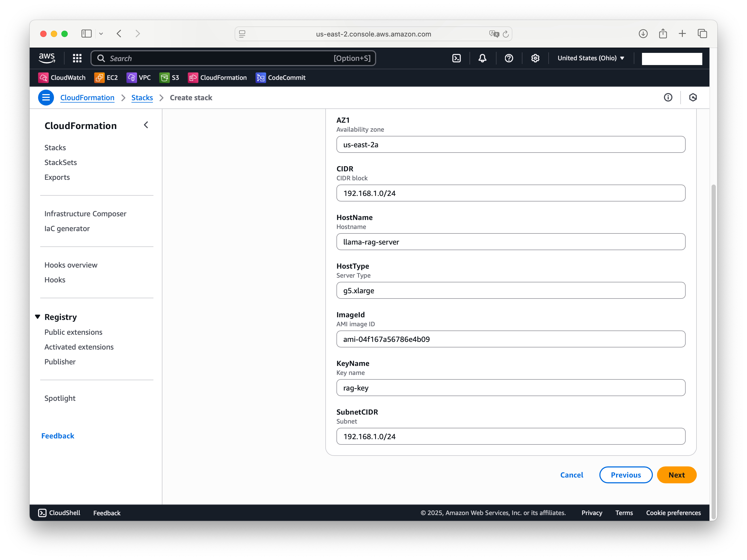Open the AWS services grid menu
747x560 pixels.
77,58
